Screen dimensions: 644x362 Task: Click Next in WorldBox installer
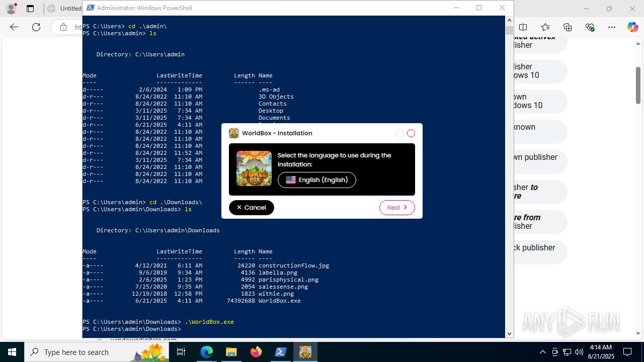397,208
